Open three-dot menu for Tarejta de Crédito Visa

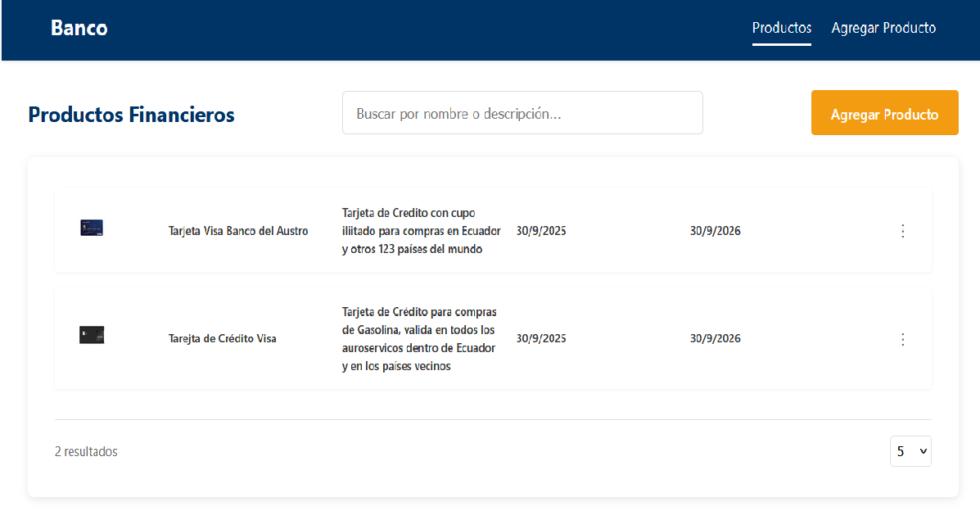[902, 339]
